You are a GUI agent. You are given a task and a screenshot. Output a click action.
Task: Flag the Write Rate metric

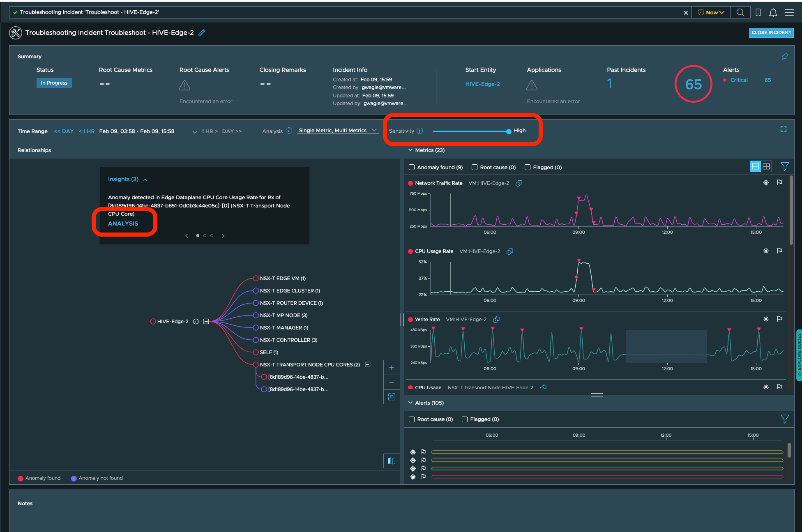tap(779, 319)
